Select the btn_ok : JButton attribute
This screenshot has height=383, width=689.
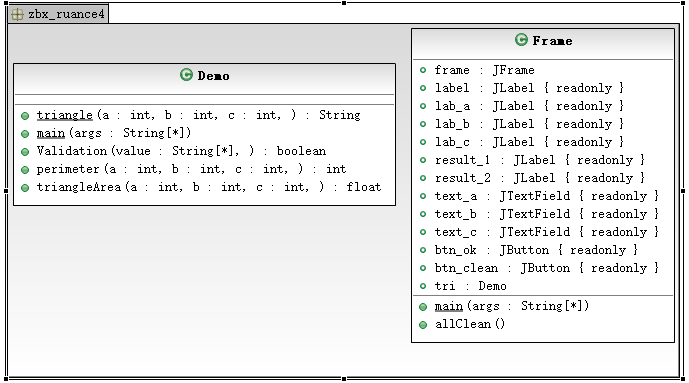[537, 250]
